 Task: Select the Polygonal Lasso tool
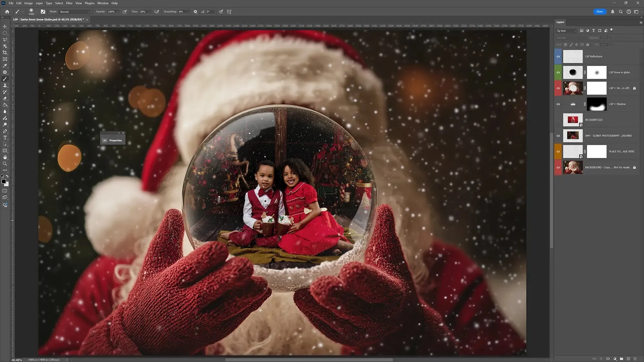[5, 40]
